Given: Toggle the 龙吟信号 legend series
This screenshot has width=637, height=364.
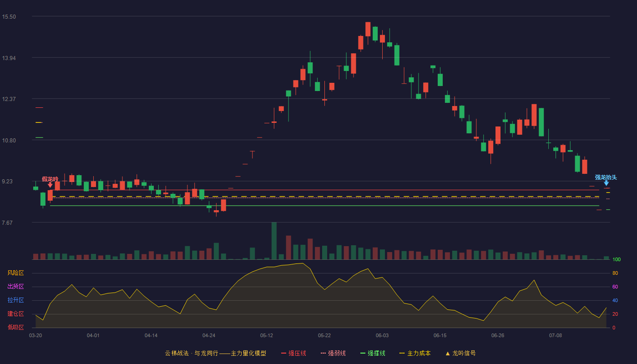Looking at the screenshot, I should (460, 353).
